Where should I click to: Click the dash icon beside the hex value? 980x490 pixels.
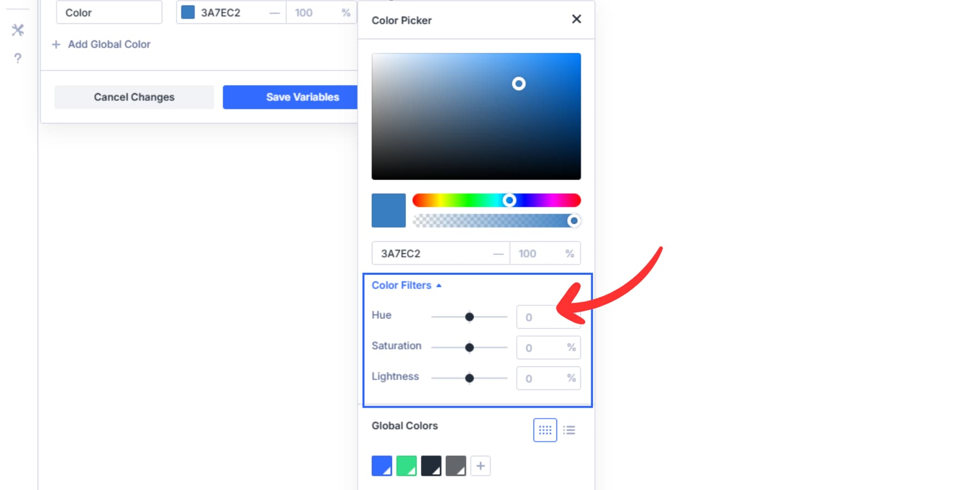point(498,253)
